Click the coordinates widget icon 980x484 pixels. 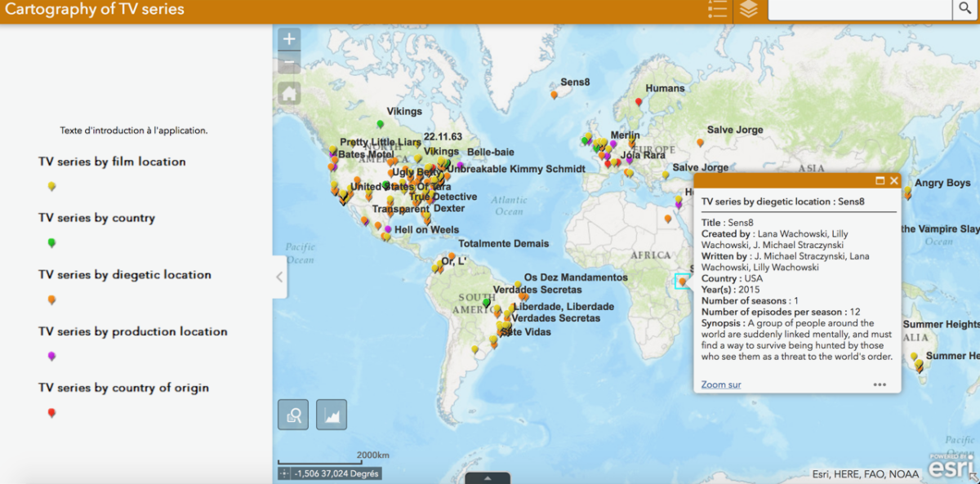[x=283, y=473]
